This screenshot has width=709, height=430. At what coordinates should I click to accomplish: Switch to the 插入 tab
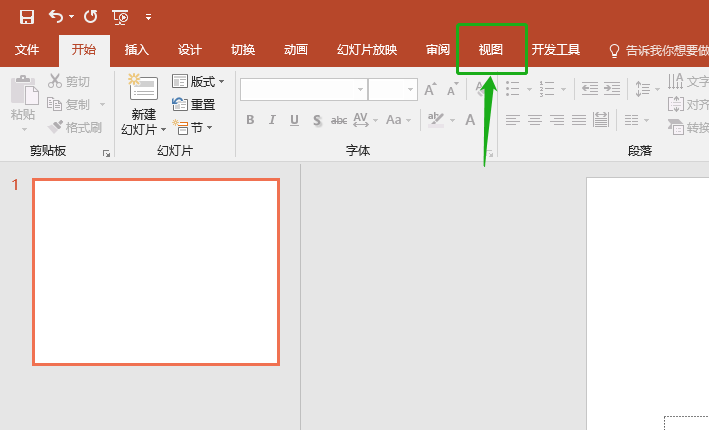click(x=137, y=49)
